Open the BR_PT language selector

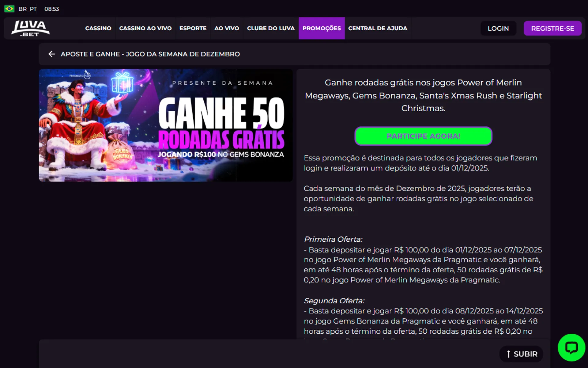pyautogui.click(x=28, y=9)
